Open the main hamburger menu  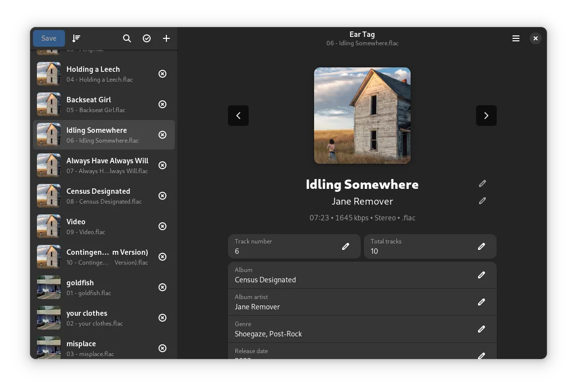(x=516, y=38)
